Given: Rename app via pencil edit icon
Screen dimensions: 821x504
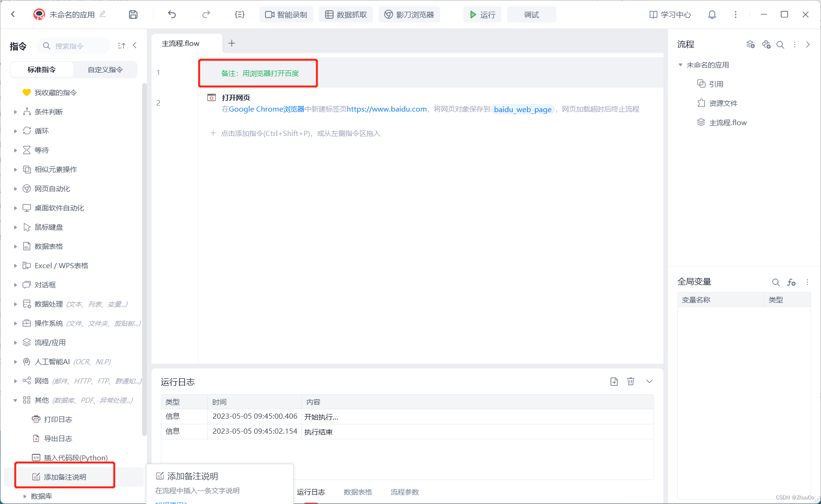Looking at the screenshot, I should coord(103,14).
